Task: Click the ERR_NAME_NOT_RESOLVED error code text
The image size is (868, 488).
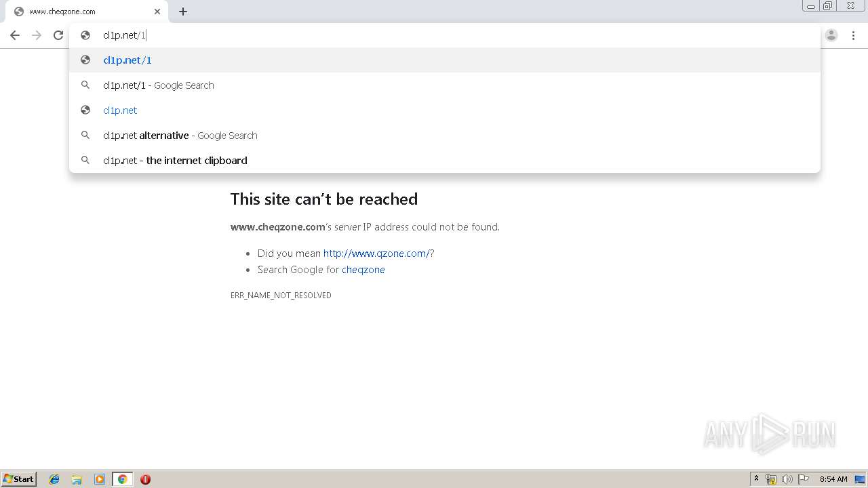Action: pyautogui.click(x=281, y=295)
